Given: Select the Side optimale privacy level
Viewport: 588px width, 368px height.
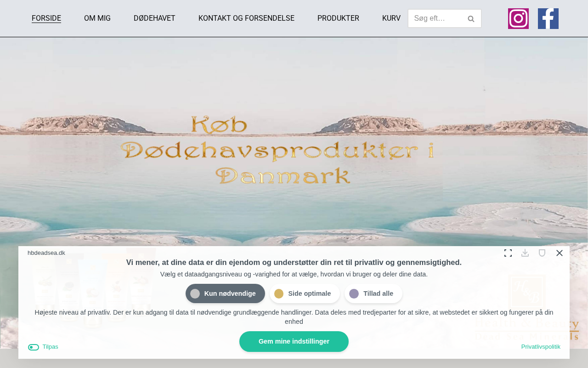Looking at the screenshot, I should click(x=305, y=293).
